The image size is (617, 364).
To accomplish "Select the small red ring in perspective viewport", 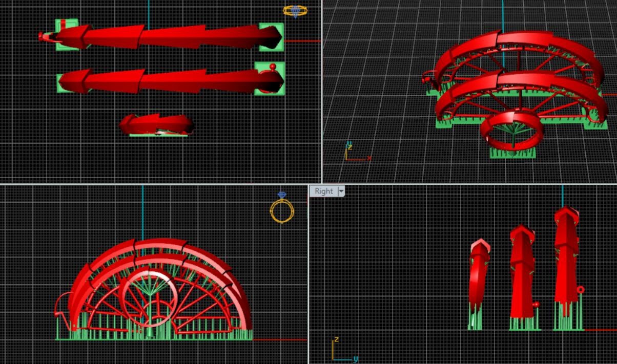I will coord(511,130).
